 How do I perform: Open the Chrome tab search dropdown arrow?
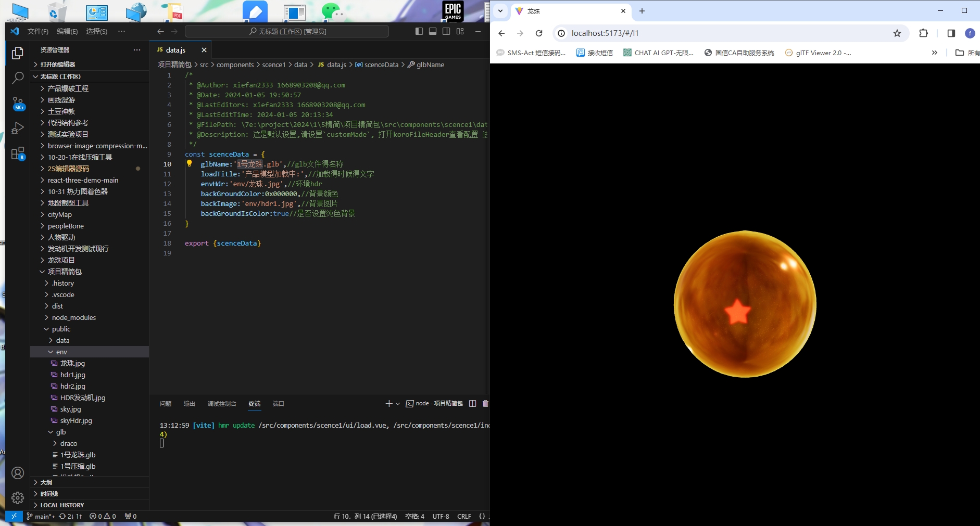[500, 11]
